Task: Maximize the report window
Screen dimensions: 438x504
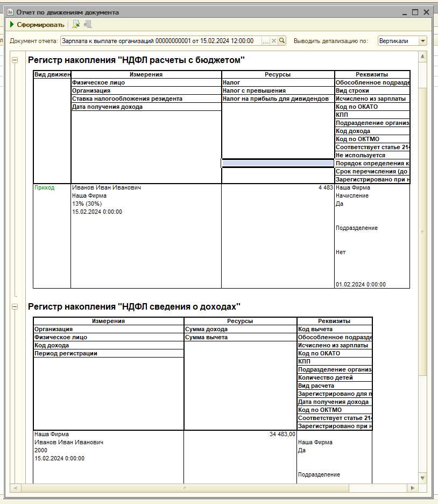Action: (x=415, y=12)
